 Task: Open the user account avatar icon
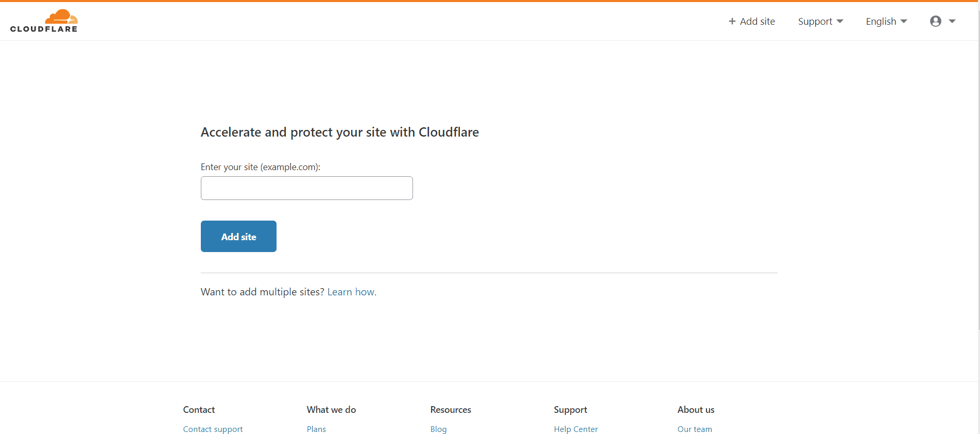click(936, 21)
